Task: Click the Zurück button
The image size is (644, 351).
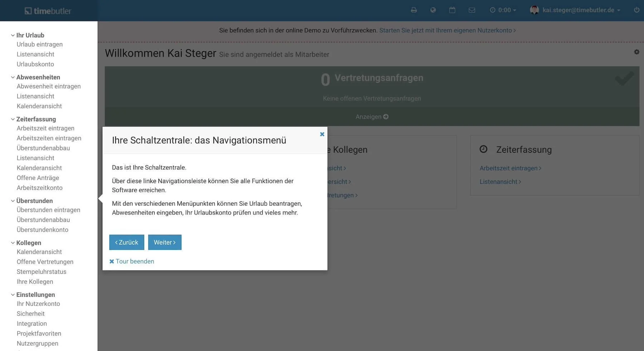Action: point(127,242)
